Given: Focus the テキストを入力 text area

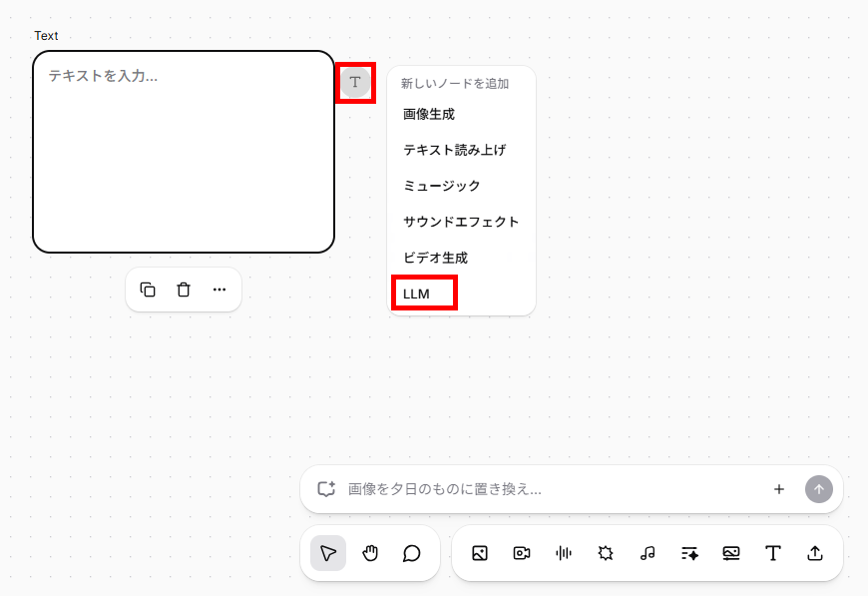Looking at the screenshot, I should pyautogui.click(x=184, y=152).
